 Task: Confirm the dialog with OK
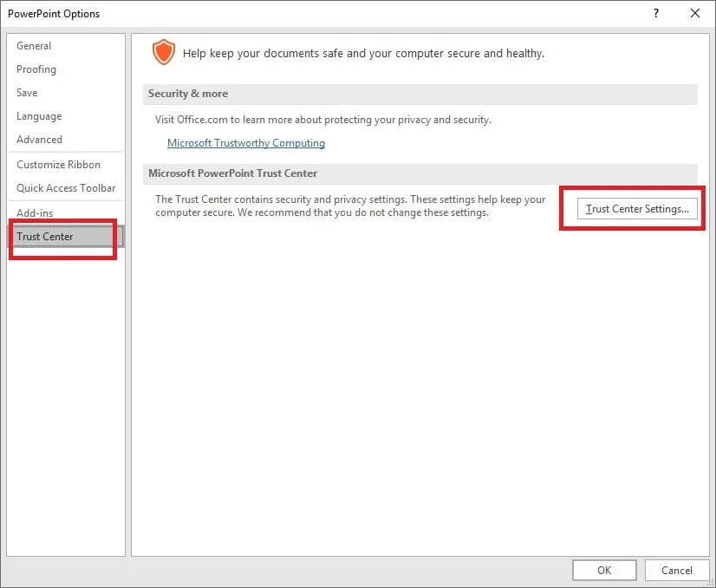[x=604, y=570]
